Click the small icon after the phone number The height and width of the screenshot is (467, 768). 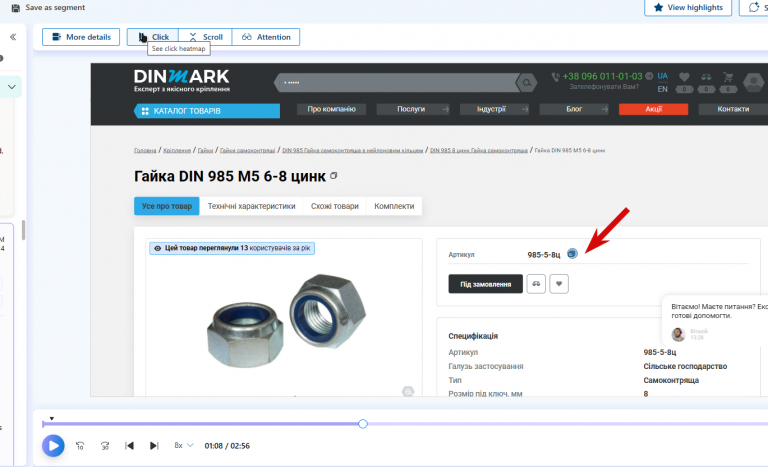tap(649, 76)
